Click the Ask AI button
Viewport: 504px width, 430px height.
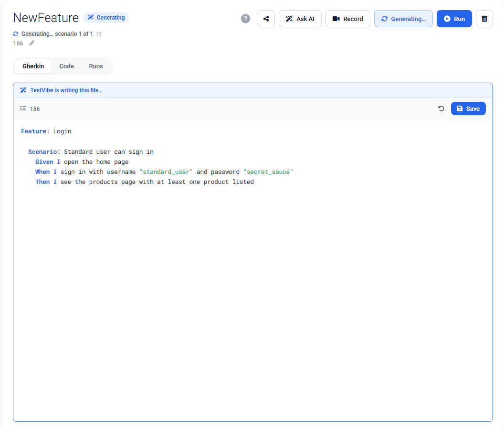[x=300, y=19]
